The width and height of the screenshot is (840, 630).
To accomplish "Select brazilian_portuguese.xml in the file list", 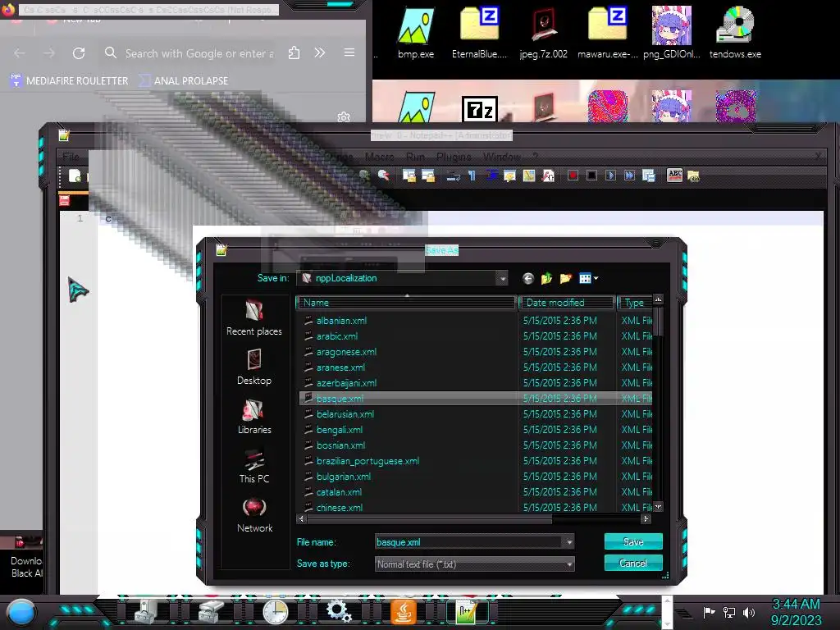I will (367, 461).
